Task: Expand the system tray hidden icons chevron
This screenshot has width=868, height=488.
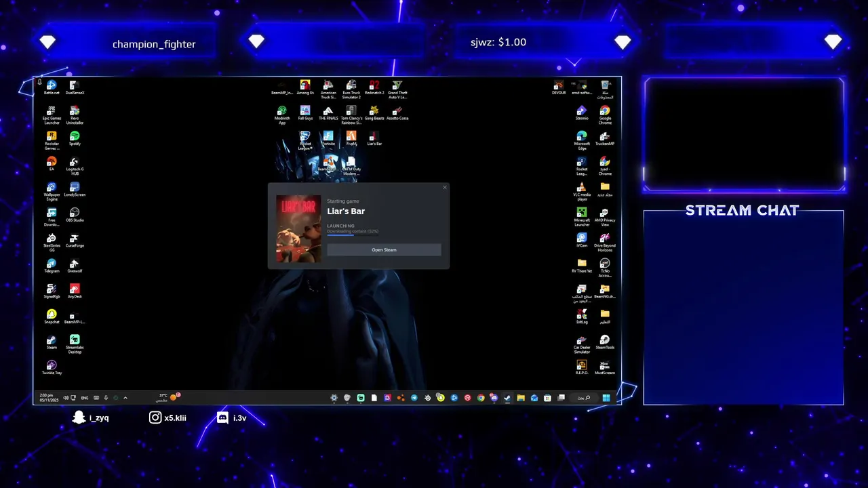Action: [x=125, y=398]
